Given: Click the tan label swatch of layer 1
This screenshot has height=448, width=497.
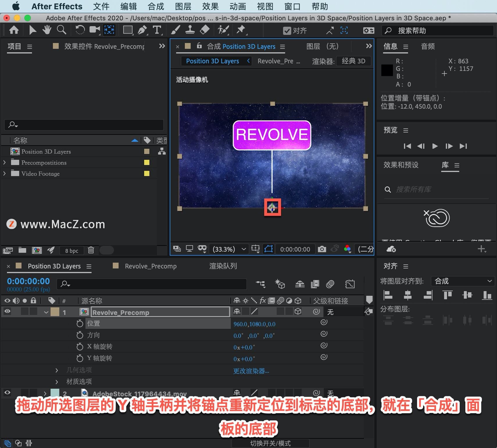Looking at the screenshot, I should point(55,312).
